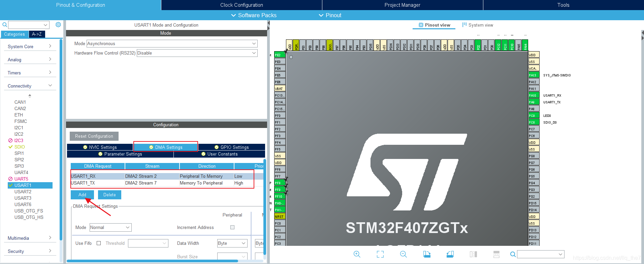Image resolution: width=644 pixels, height=264 pixels.
Task: Open the USART1 Mode dropdown
Action: tap(172, 43)
